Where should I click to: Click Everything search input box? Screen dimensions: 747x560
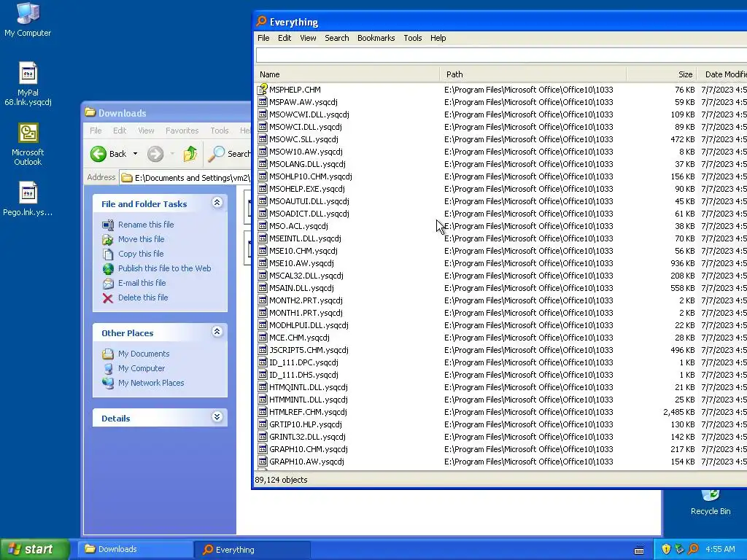pyautogui.click(x=501, y=55)
